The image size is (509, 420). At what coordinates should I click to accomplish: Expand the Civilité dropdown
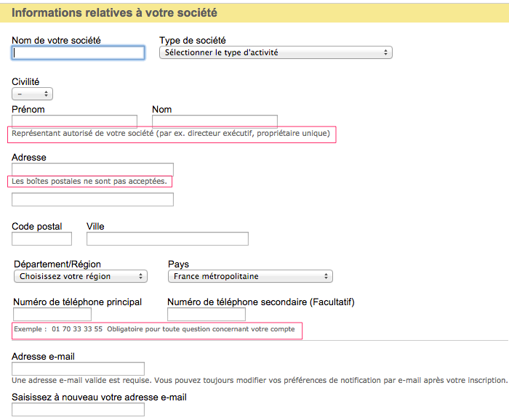pos(33,94)
